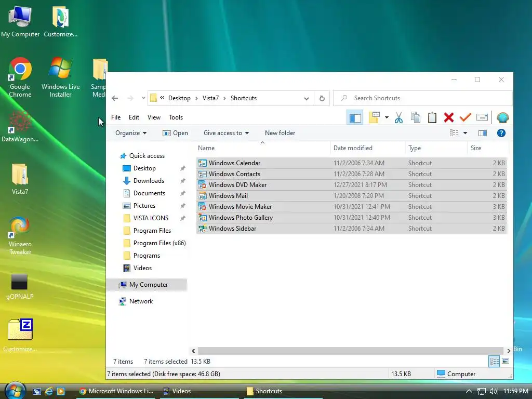The image size is (532, 399).
Task: Click the horizontal scrollbar track
Action: click(351, 351)
